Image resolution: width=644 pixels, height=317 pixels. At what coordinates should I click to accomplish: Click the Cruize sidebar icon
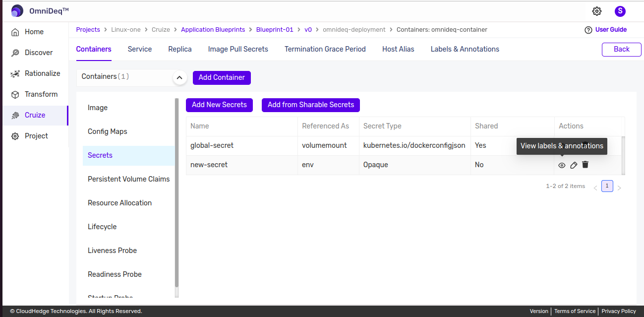click(x=15, y=115)
